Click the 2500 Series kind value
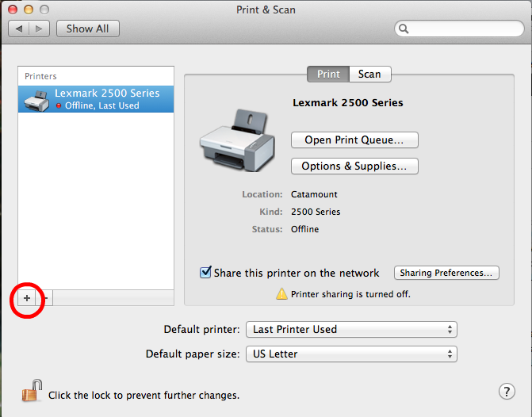 coord(316,212)
